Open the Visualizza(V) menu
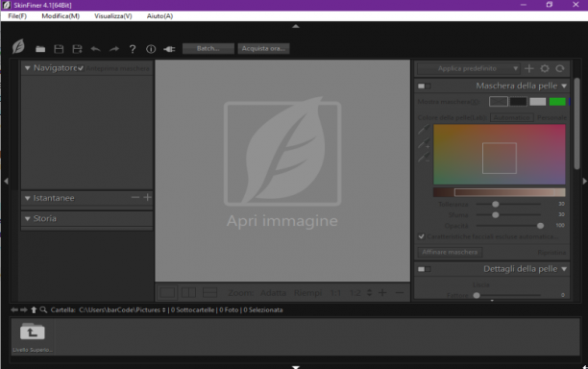The width and height of the screenshot is (588, 369). pyautogui.click(x=112, y=16)
